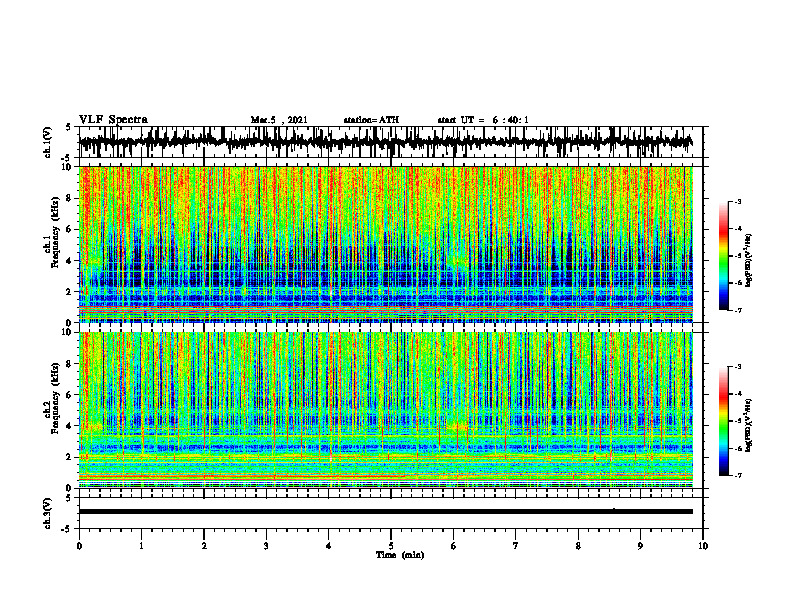The height and width of the screenshot is (612, 792).
Task: Click the ch.2 colorbar log(PSD) label
Action: (x=749, y=424)
